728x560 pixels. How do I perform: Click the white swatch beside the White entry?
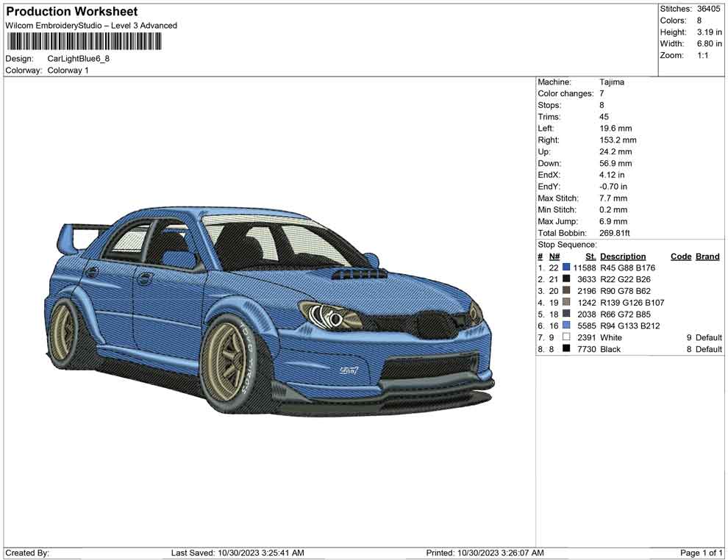click(x=565, y=337)
